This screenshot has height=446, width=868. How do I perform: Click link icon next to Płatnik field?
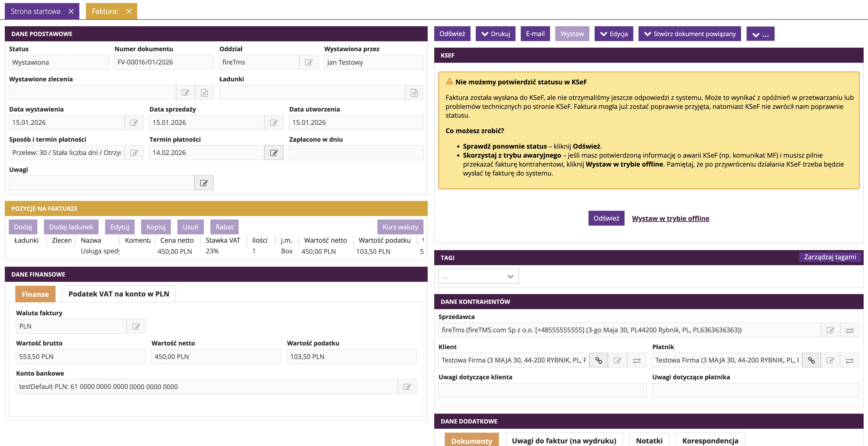(811, 360)
